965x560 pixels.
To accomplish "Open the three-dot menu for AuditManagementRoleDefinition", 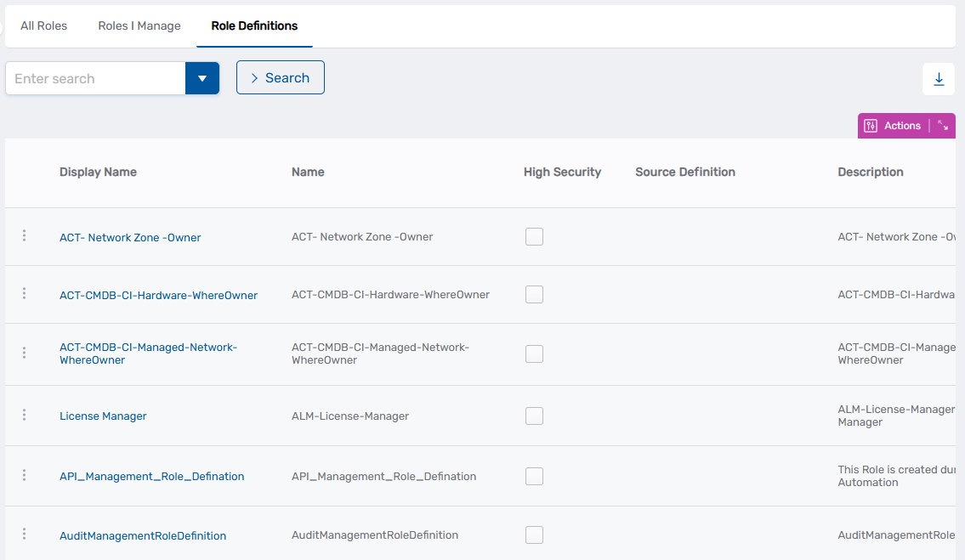I will [24, 535].
